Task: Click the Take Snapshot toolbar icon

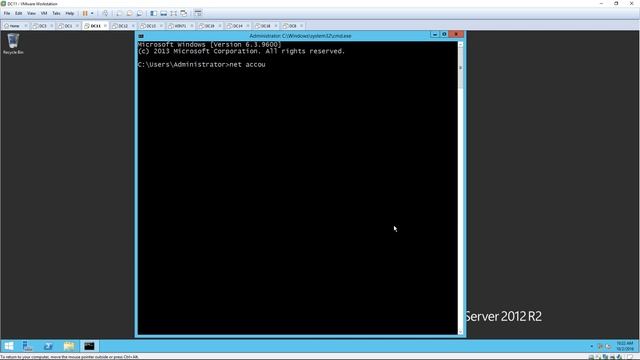Action: pos(119,13)
